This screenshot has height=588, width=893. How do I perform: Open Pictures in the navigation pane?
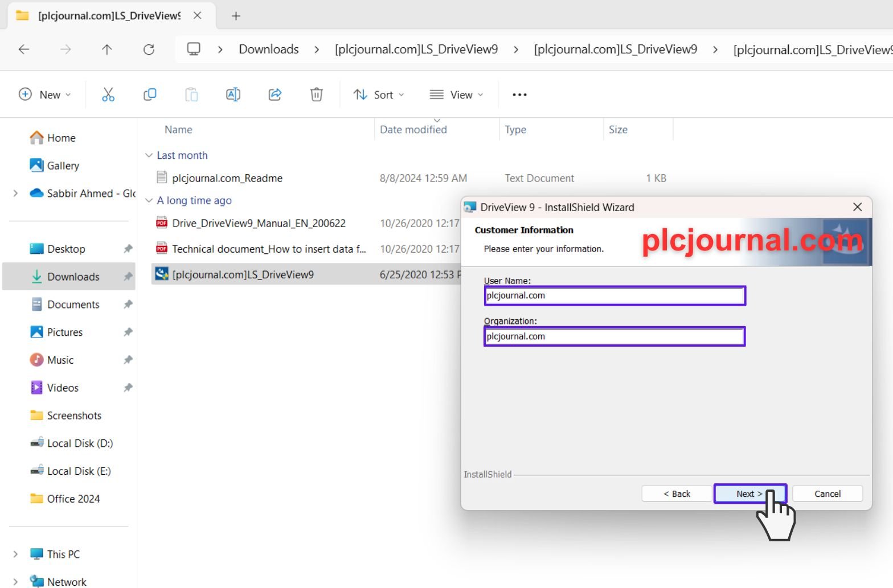[56, 332]
